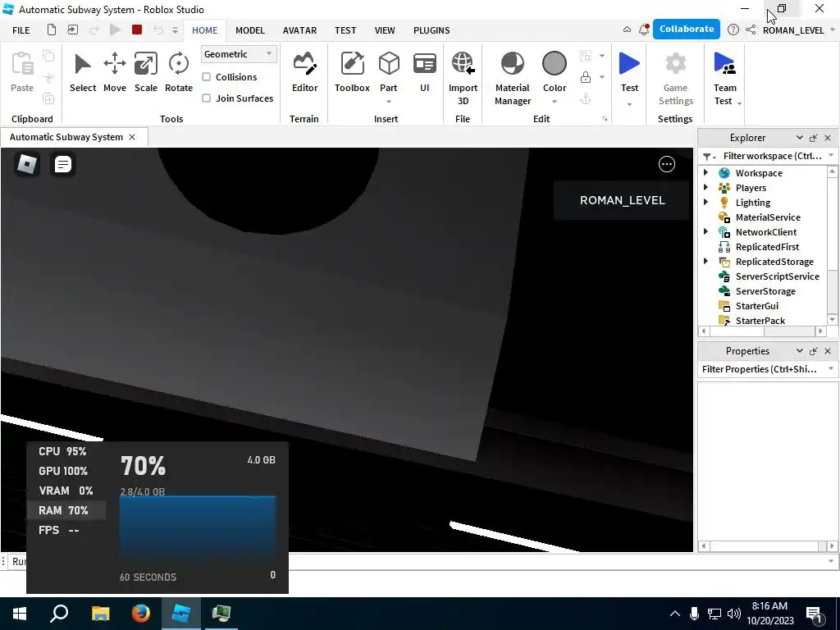Image resolution: width=840 pixels, height=630 pixels.
Task: Click the volume speaker tray icon
Action: [734, 614]
